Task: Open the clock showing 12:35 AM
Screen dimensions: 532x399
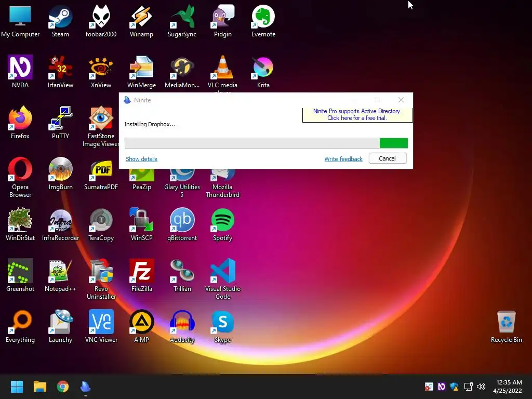Action: (x=508, y=387)
